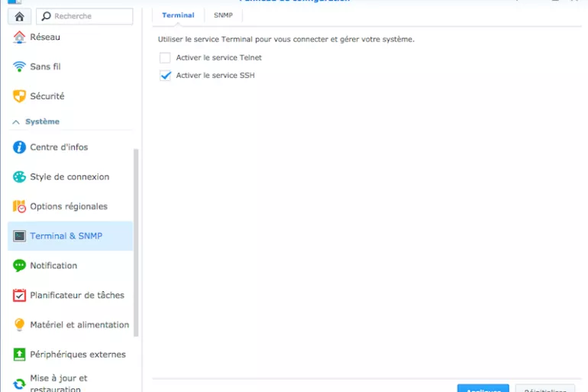
Task: Select the Notification label
Action: coord(53,266)
